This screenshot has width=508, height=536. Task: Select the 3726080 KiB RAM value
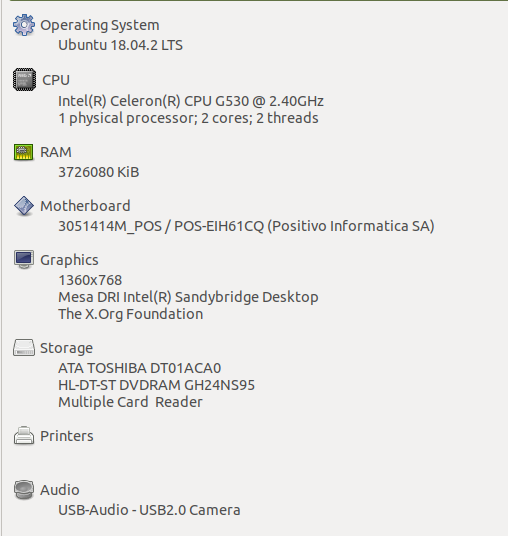[x=99, y=172]
